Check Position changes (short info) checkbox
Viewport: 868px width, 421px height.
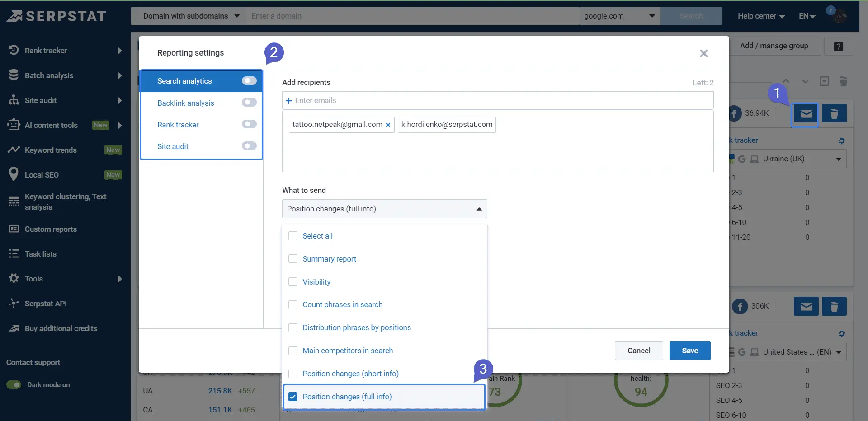click(x=292, y=374)
